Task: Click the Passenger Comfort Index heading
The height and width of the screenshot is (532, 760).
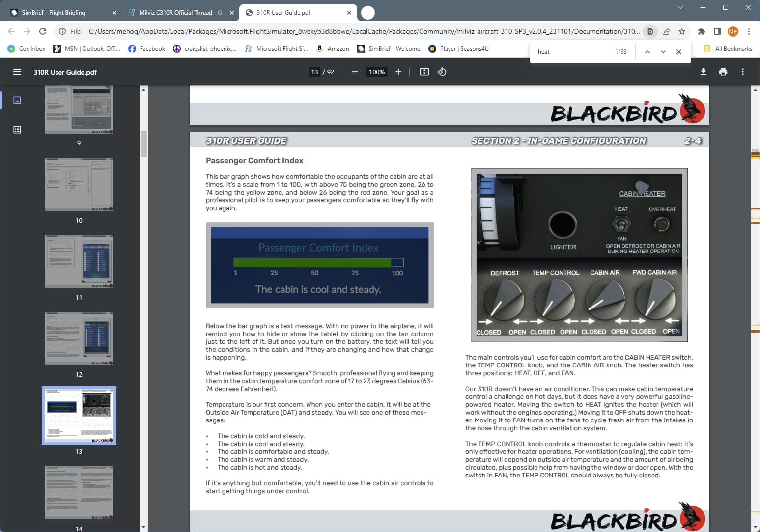Action: 254,161
